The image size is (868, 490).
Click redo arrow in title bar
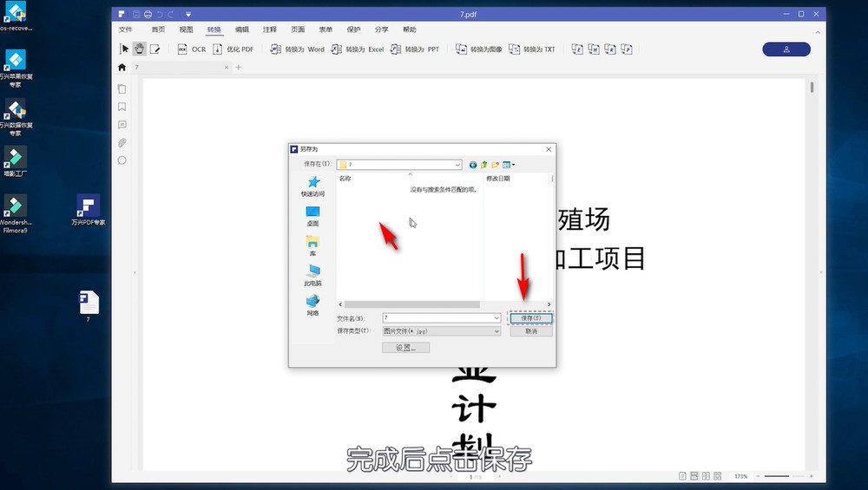pyautogui.click(x=171, y=15)
